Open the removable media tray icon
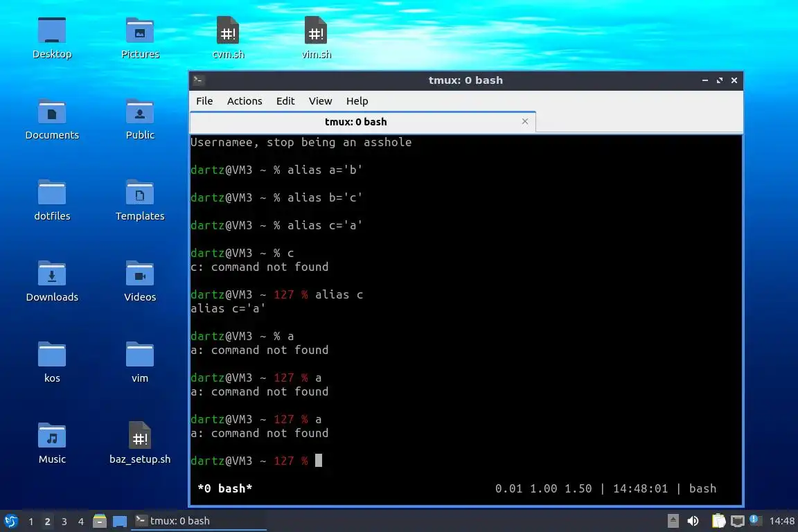798x532 pixels. 673,521
